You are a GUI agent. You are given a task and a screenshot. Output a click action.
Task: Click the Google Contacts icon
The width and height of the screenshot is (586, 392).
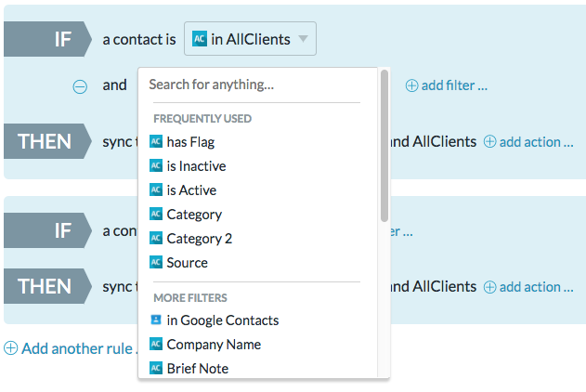156,320
